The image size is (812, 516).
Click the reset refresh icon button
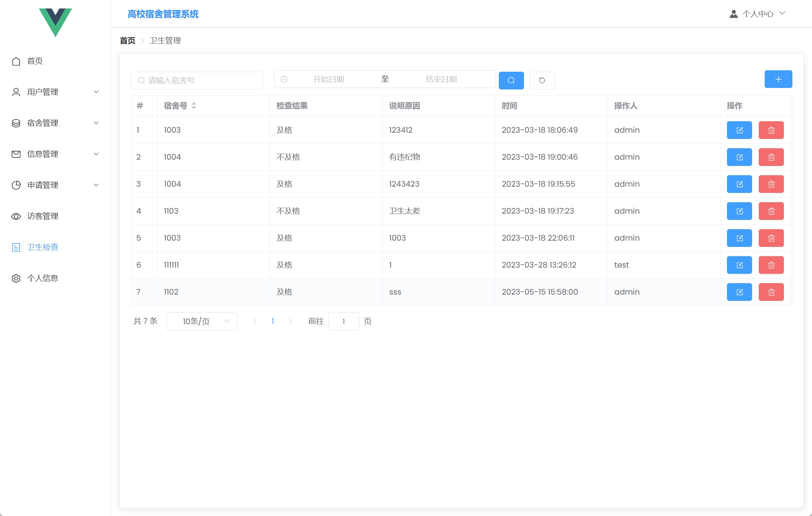point(542,80)
